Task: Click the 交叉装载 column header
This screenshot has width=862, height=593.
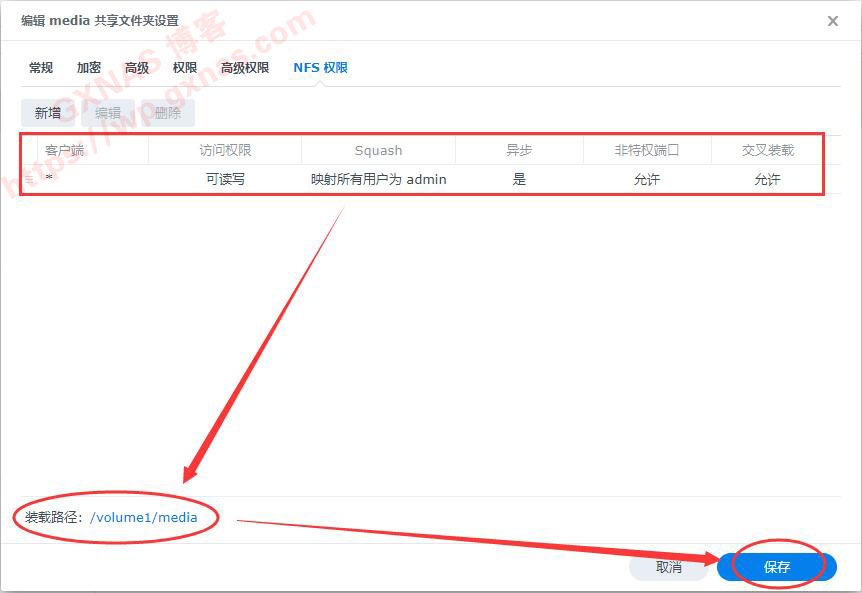Action: point(768,150)
